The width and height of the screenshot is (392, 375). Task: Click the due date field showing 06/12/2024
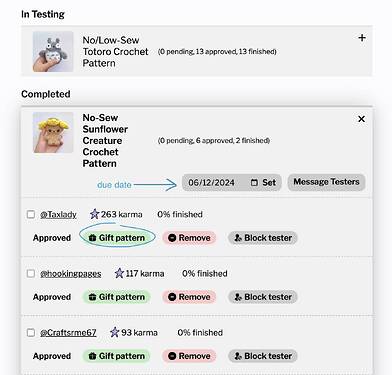(232, 183)
